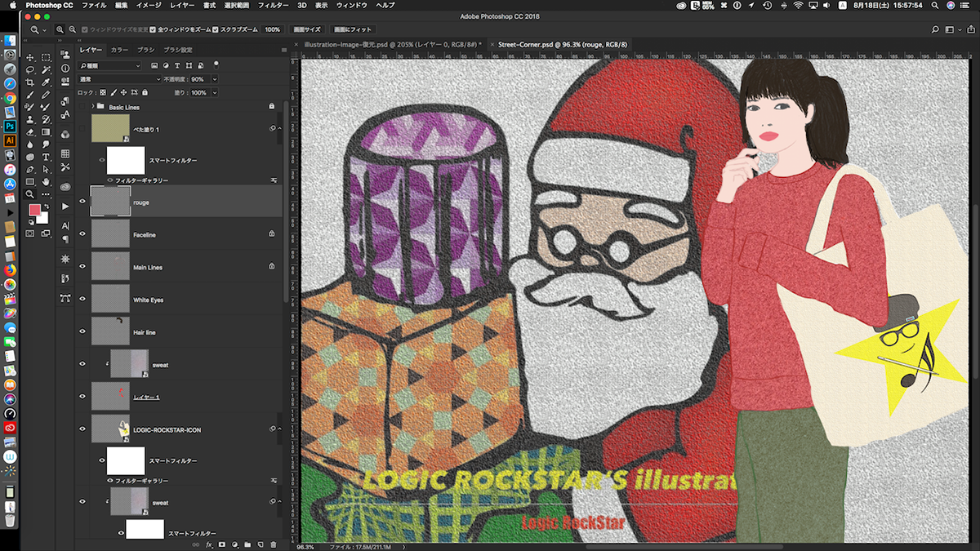Select the Crop tool

point(30,82)
